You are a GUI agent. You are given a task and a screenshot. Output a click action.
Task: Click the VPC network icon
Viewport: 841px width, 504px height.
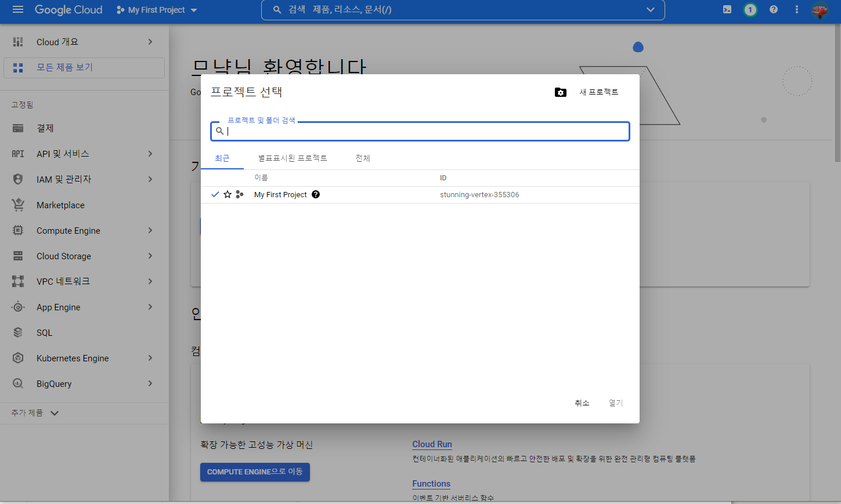[18, 281]
